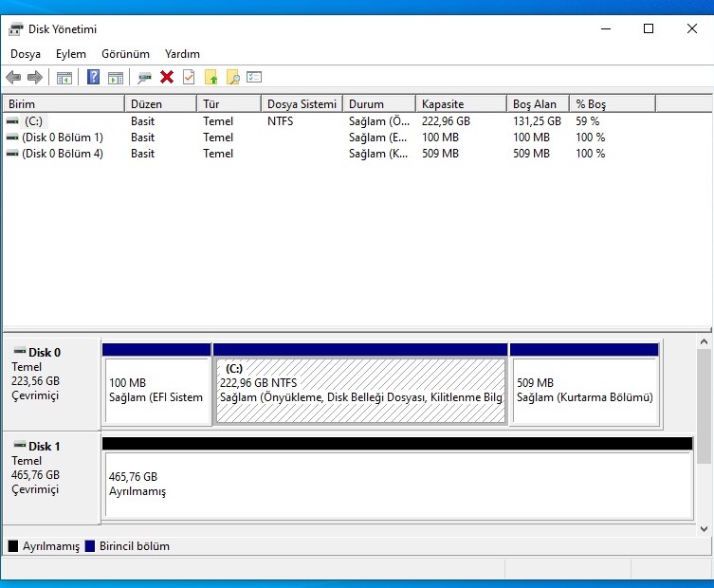Sort by Kapasite column header
The image size is (714, 588).
tap(460, 104)
